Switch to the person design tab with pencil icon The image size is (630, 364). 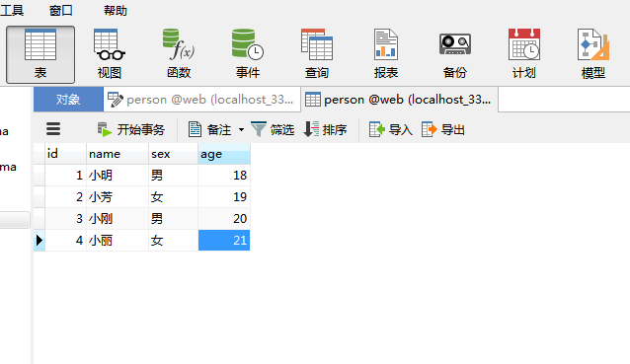coord(202,99)
